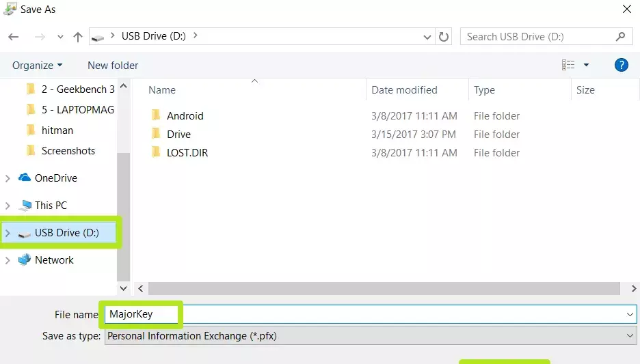640x364 pixels.
Task: Close the Save As dialog
Action: 627,9
